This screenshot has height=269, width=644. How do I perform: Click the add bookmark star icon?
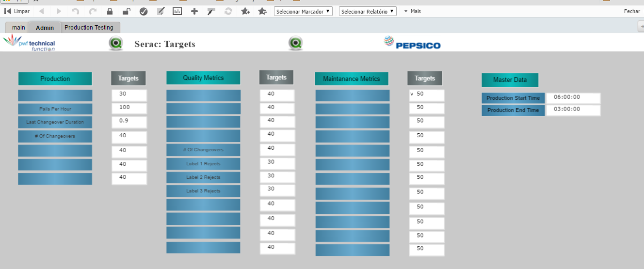245,11
